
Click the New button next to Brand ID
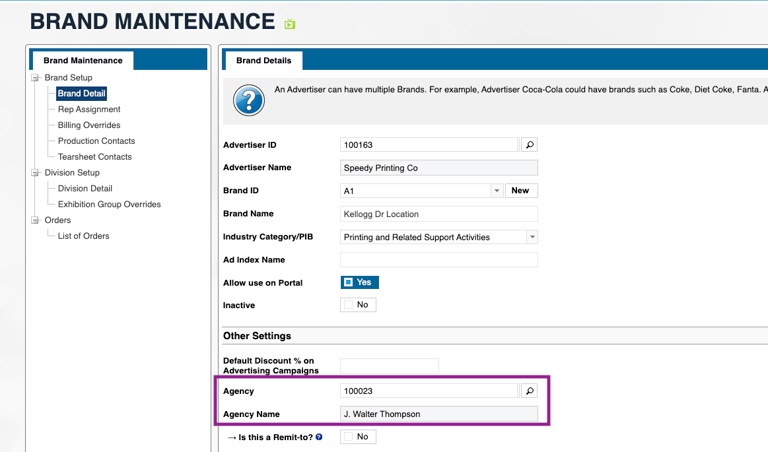pos(520,191)
